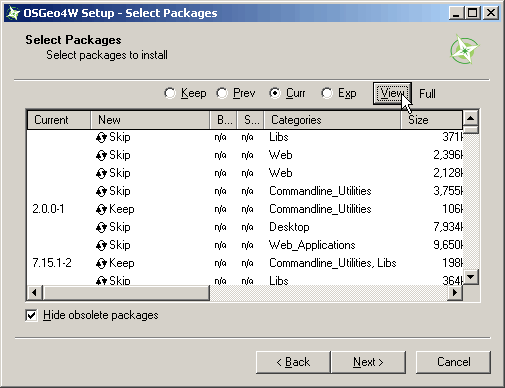This screenshot has height=388, width=505.
Task: Toggle the Skip icon in the Desktop row
Action: (101, 227)
